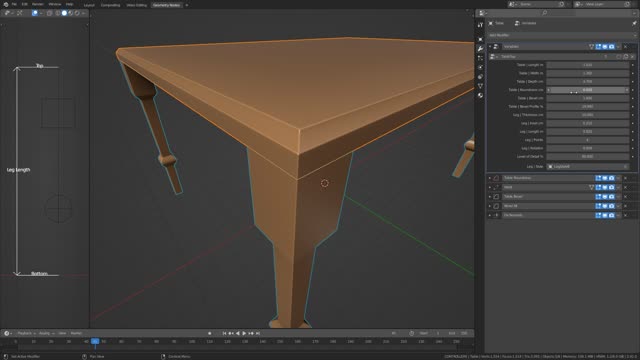The height and width of the screenshot is (360, 640).
Task: Open the Render menu
Action: pos(38,4)
